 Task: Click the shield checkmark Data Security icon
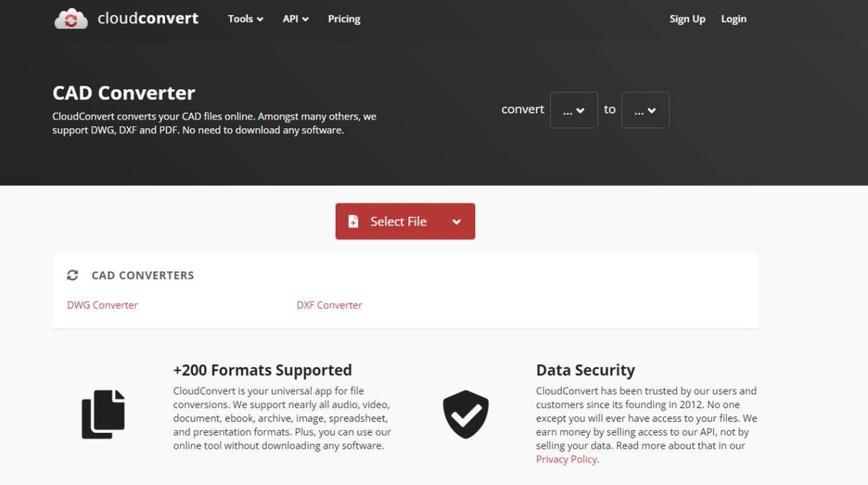coord(465,414)
